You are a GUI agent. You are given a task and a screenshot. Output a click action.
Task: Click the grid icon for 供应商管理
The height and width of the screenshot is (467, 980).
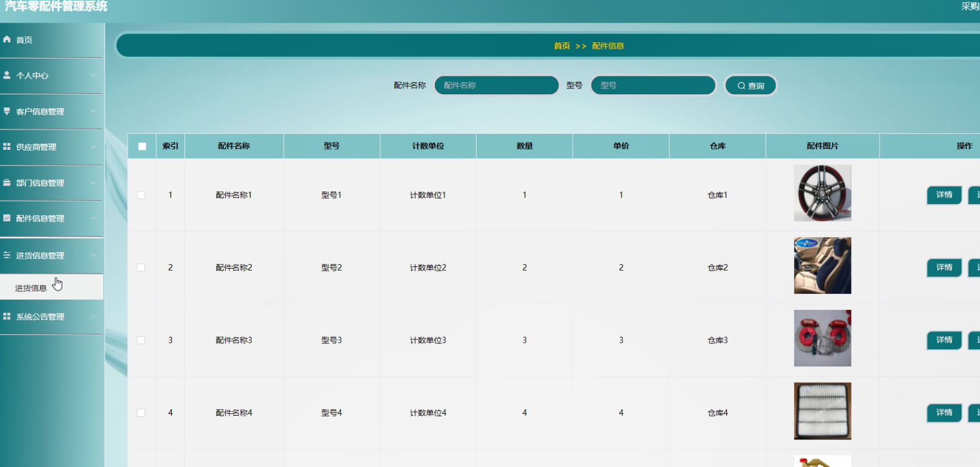[x=7, y=146]
